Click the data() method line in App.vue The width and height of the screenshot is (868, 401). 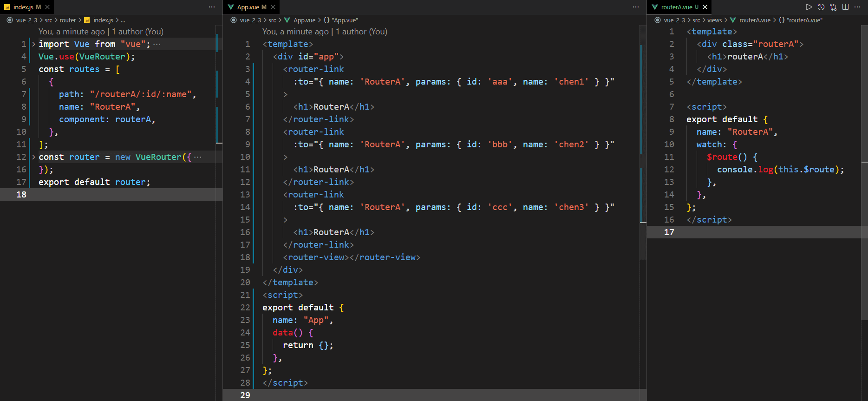pyautogui.click(x=293, y=333)
